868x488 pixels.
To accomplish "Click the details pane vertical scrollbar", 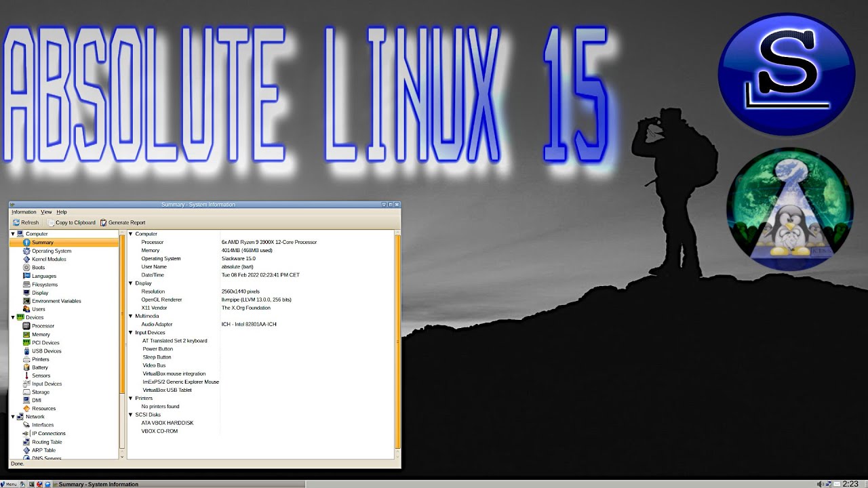I will click(398, 341).
